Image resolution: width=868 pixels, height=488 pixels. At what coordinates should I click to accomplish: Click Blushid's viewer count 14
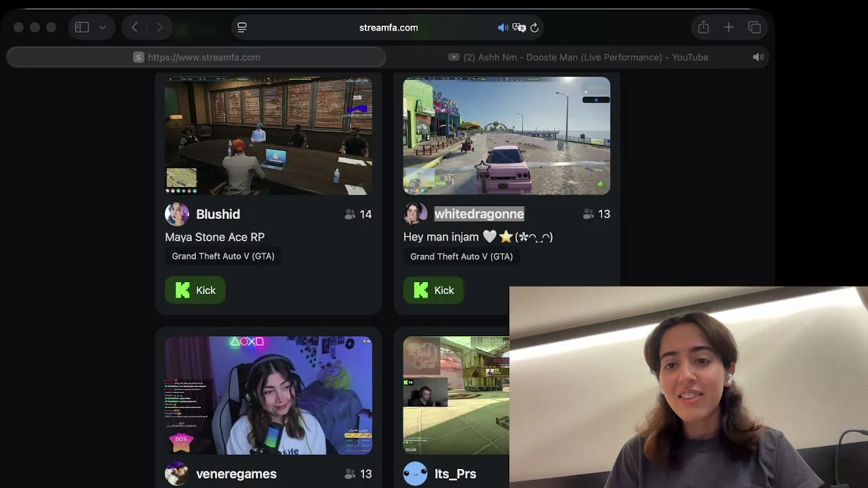(358, 214)
